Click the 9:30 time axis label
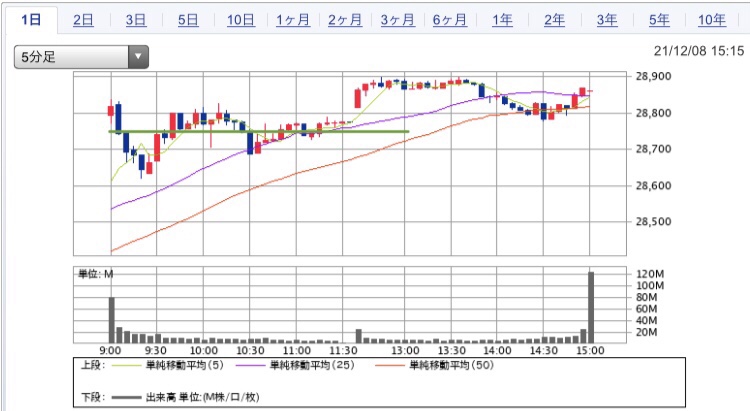Image resolution: width=750 pixels, height=411 pixels. (x=155, y=351)
